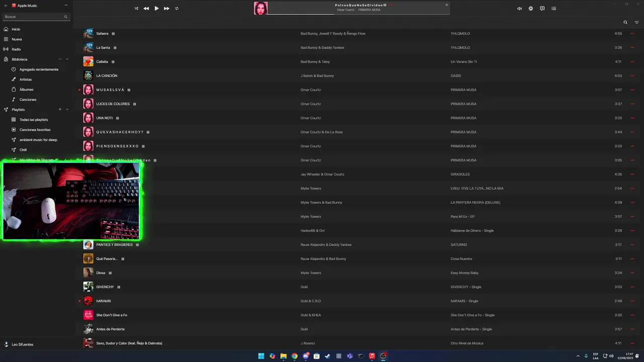Open the volume control
Viewport: 644px width, 362px height.
click(x=519, y=9)
